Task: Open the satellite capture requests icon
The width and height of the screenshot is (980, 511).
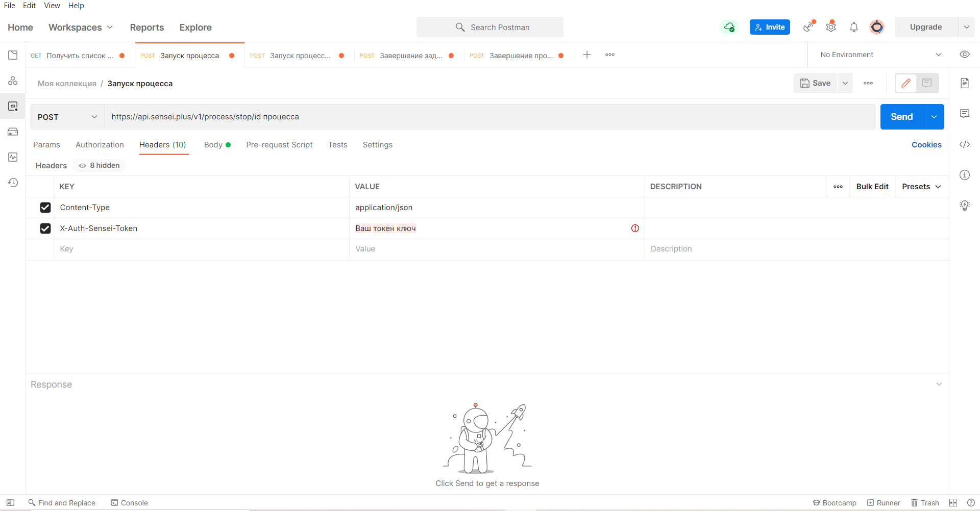Action: point(809,27)
